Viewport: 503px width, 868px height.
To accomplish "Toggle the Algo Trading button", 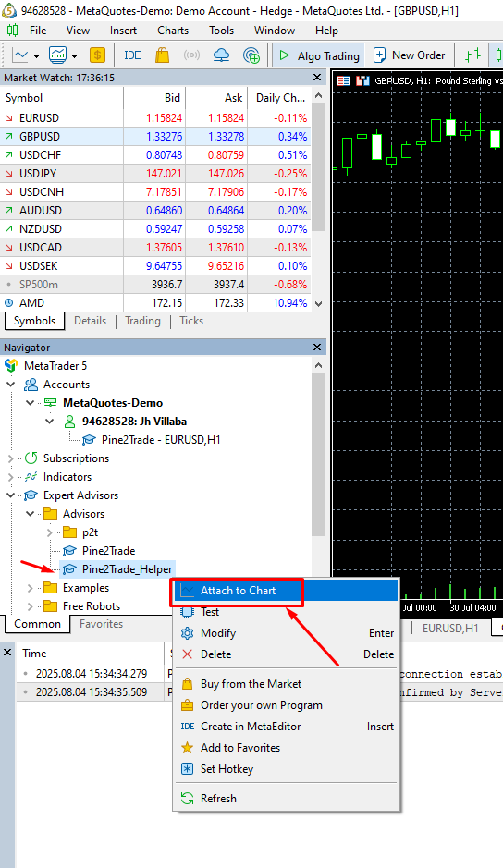I will click(x=318, y=55).
